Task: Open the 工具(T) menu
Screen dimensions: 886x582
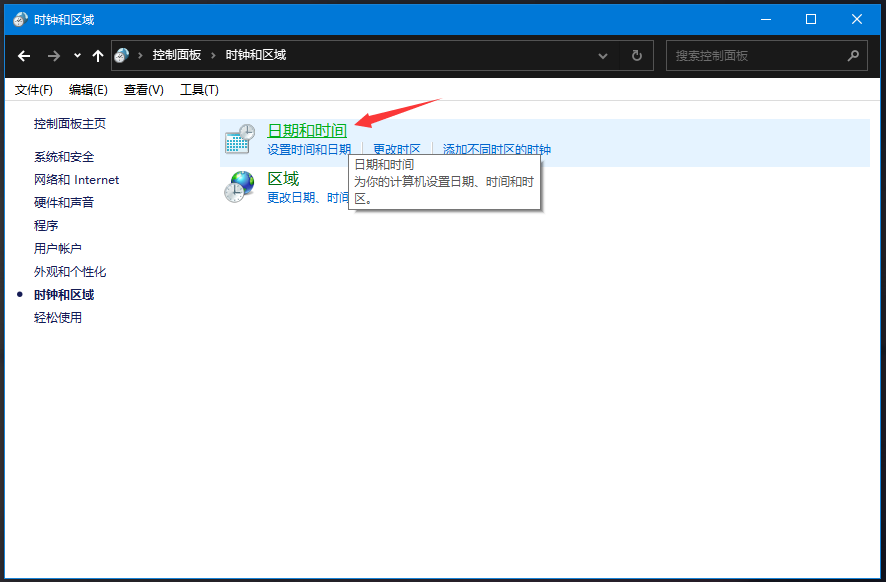Action: point(198,89)
